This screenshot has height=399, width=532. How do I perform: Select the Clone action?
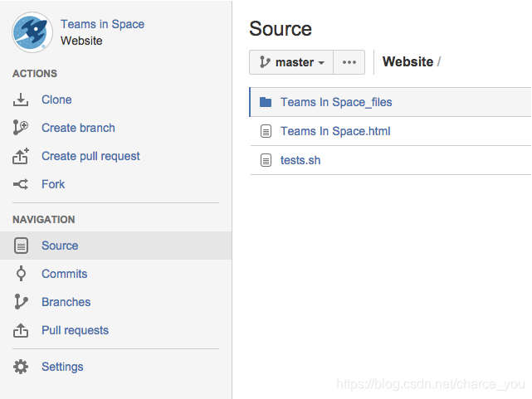click(x=56, y=100)
